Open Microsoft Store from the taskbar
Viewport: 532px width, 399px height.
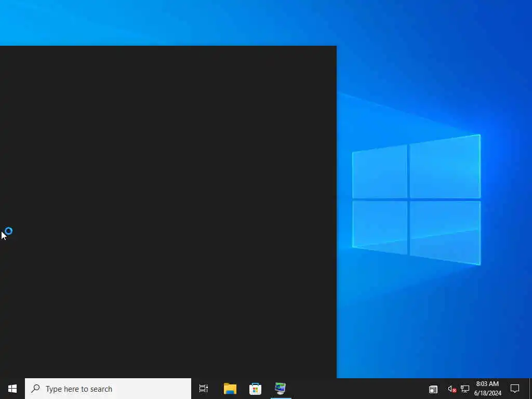255,389
